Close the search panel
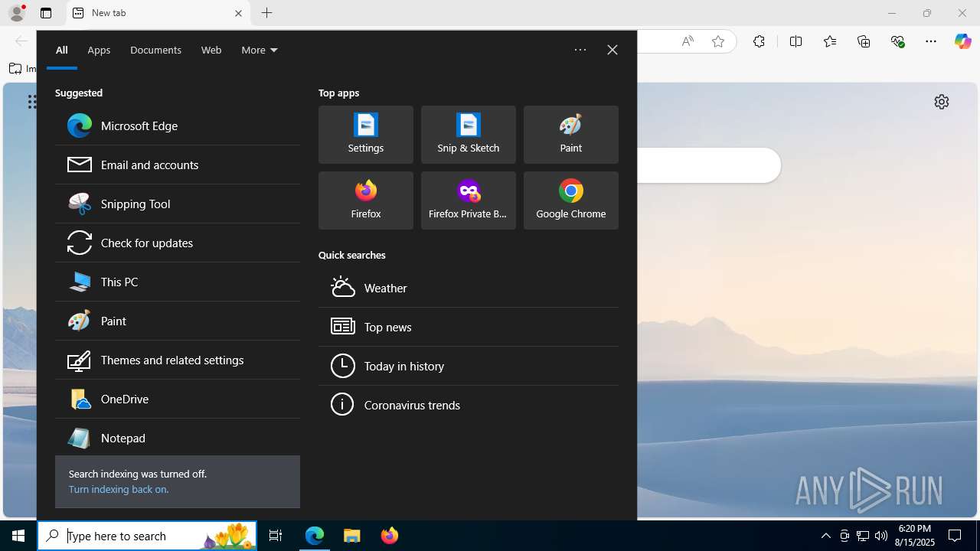The image size is (980, 551). 612,50
